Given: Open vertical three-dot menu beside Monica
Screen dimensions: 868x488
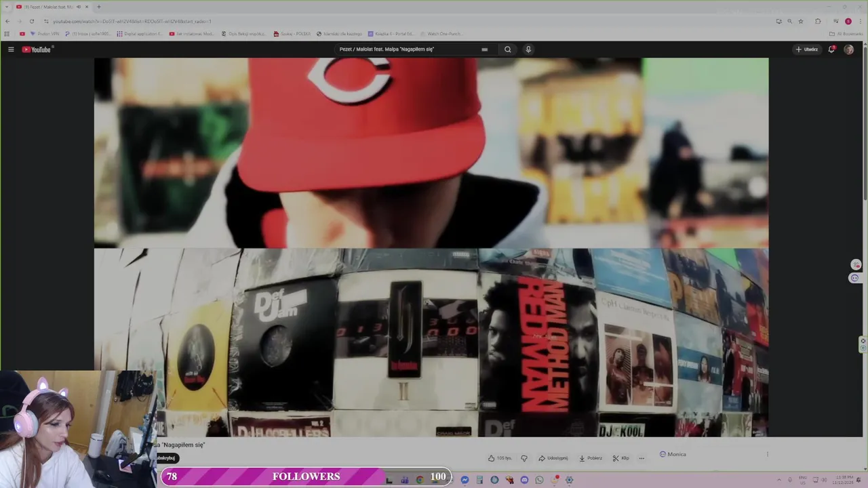Looking at the screenshot, I should (x=768, y=454).
